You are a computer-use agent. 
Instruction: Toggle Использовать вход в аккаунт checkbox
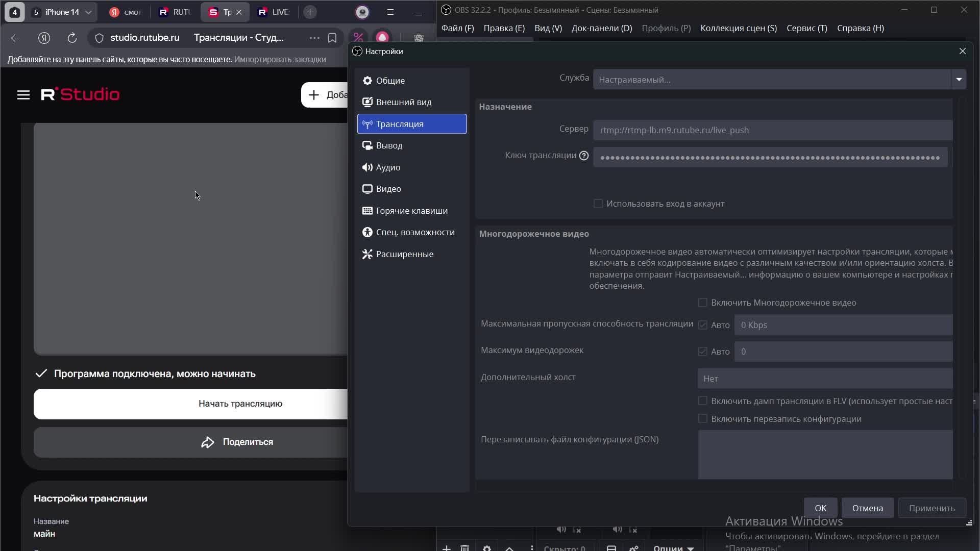pyautogui.click(x=598, y=204)
